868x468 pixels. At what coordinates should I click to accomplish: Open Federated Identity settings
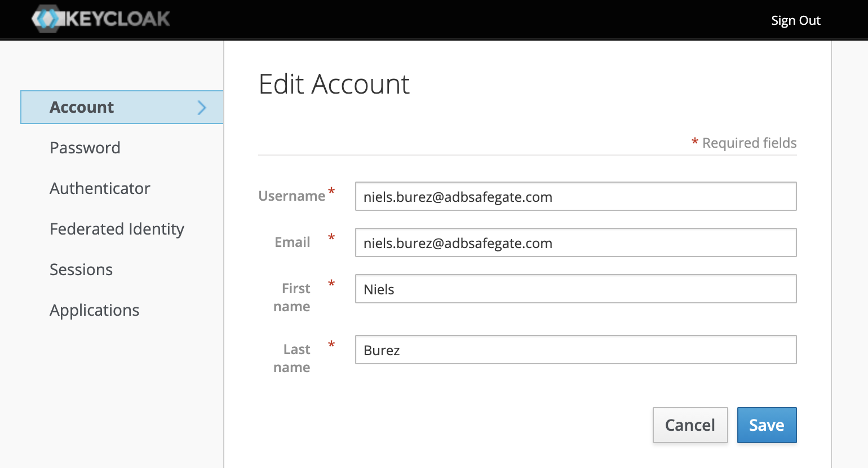coord(117,229)
